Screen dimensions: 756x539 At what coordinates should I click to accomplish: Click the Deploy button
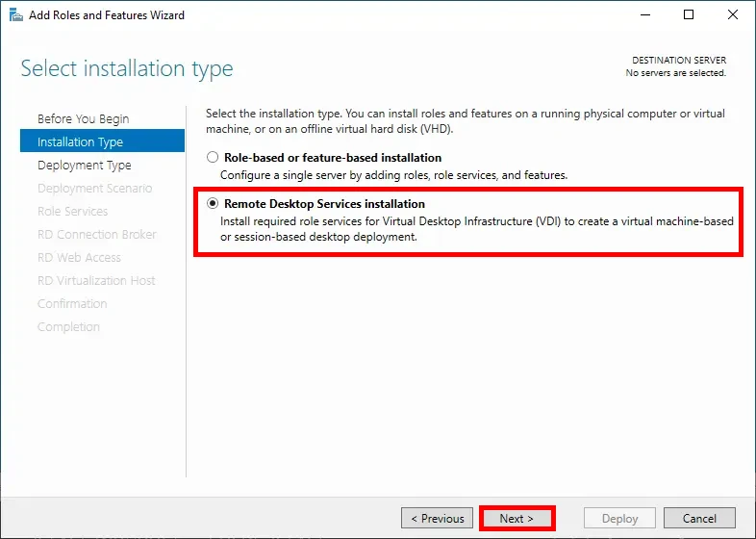pyautogui.click(x=619, y=519)
